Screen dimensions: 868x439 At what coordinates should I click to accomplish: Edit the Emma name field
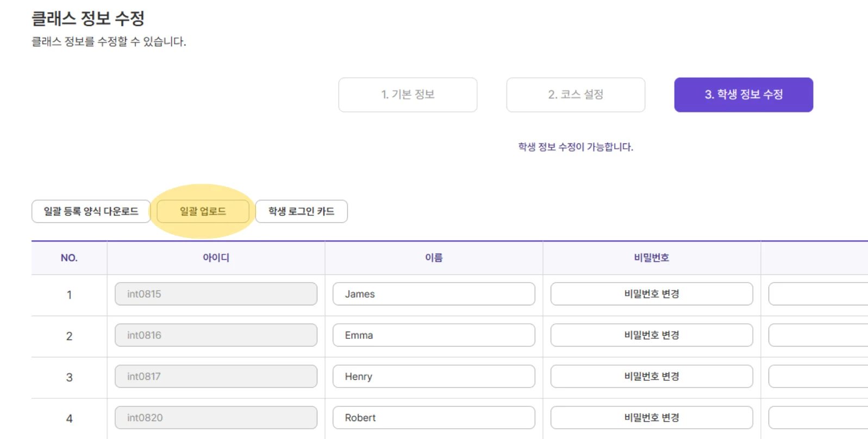click(x=434, y=335)
